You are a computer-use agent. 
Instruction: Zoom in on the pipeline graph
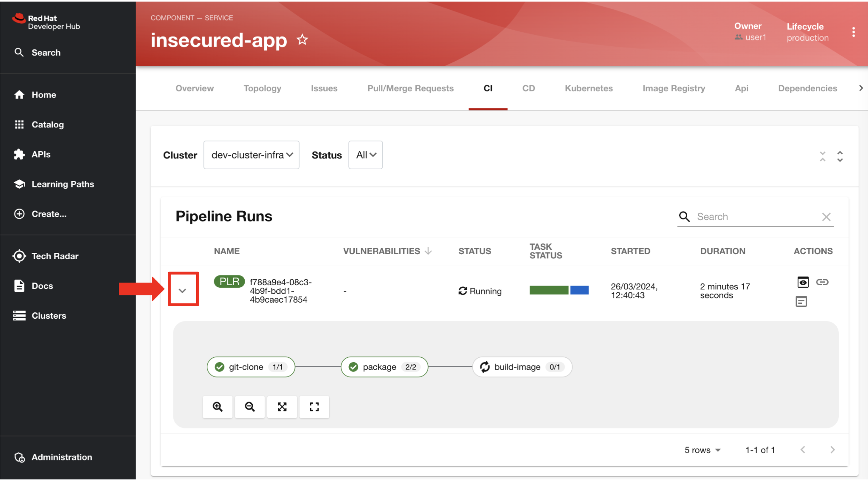pyautogui.click(x=217, y=407)
